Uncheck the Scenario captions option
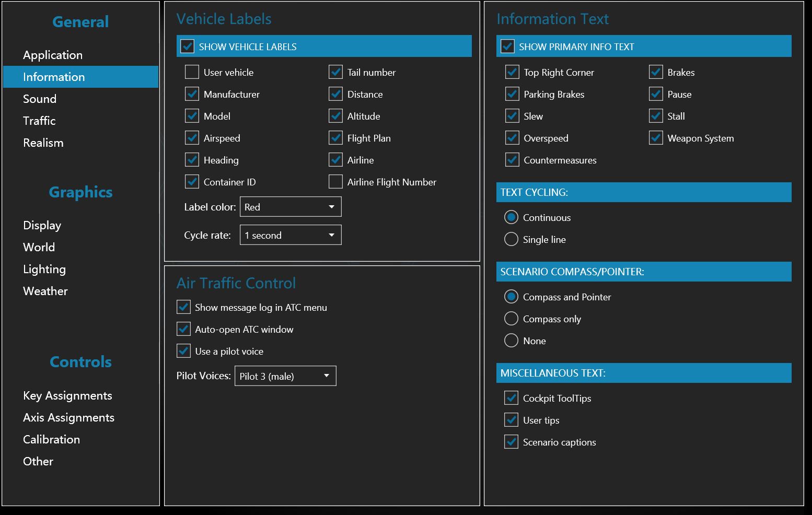This screenshot has height=515, width=812. click(x=511, y=442)
